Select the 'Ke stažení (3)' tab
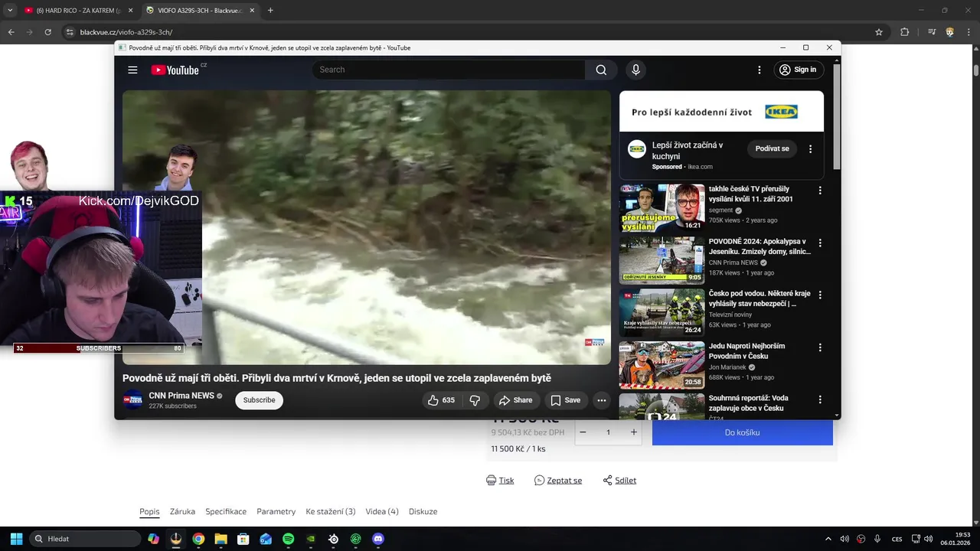This screenshot has height=551, width=980. pos(331,512)
